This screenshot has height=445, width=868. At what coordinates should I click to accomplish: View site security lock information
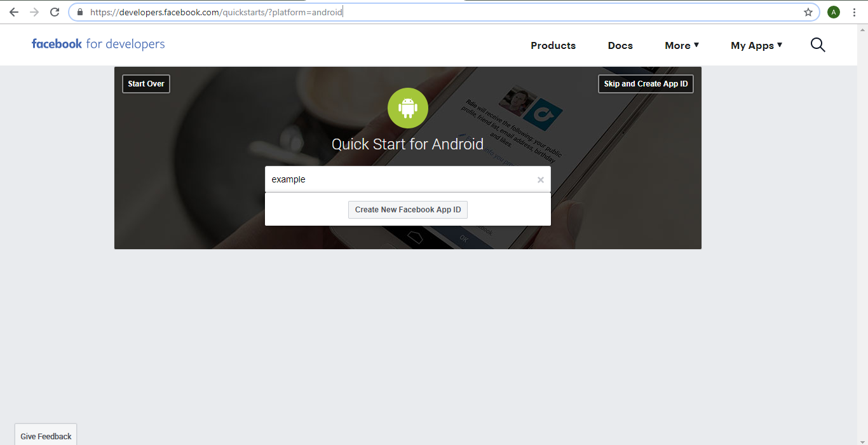click(80, 12)
